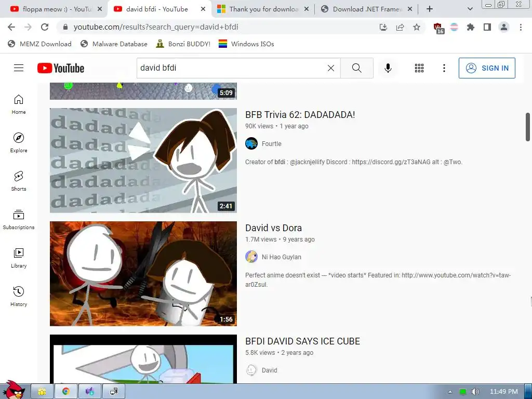Open the MEMZ Download bookmark
This screenshot has width=532, height=399.
pyautogui.click(x=39, y=44)
